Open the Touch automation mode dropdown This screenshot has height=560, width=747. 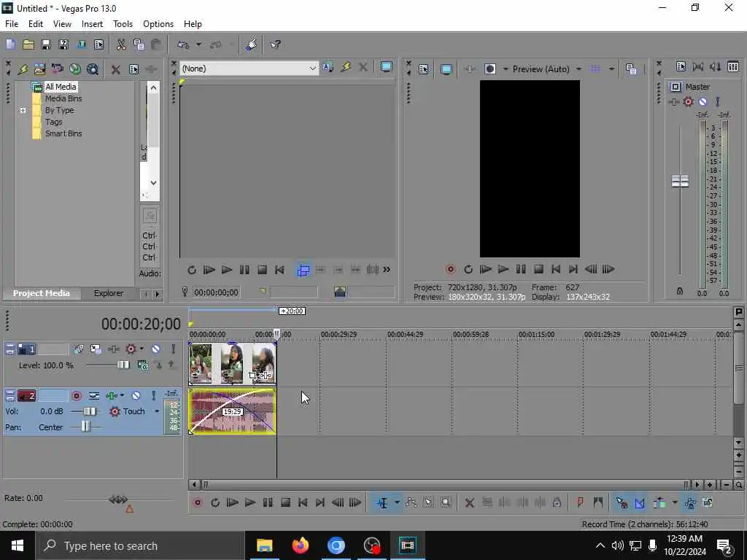[x=157, y=411]
